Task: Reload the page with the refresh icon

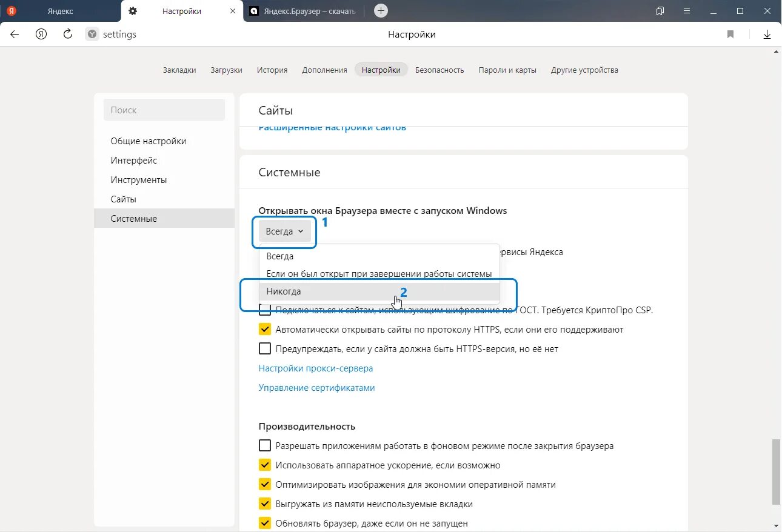Action: (x=68, y=35)
